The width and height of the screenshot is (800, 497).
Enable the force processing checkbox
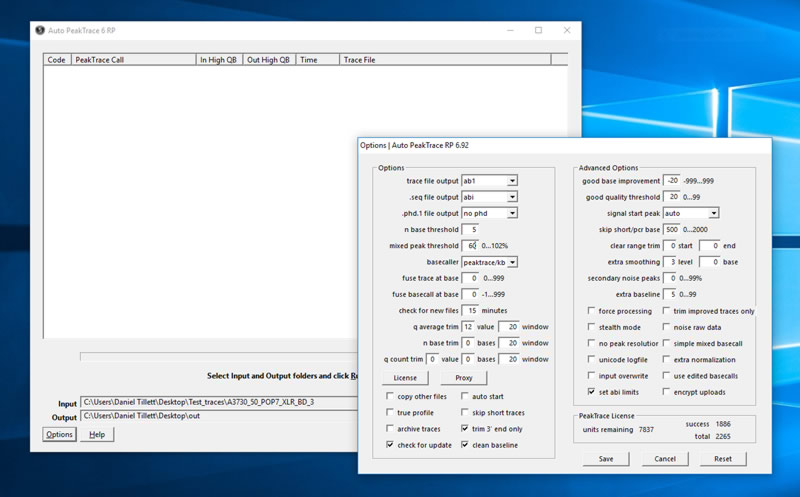591,310
